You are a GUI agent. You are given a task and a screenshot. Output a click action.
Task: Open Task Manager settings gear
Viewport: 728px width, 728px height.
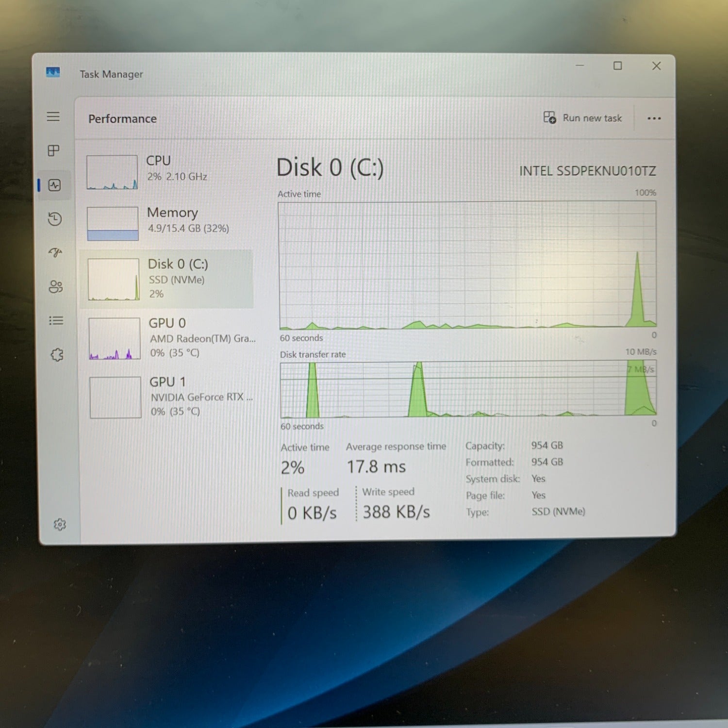[x=60, y=524]
